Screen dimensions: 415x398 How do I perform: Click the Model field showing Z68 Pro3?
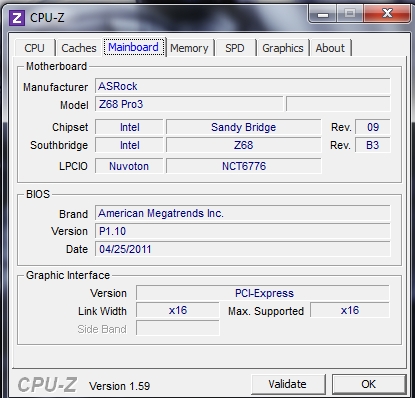189,104
